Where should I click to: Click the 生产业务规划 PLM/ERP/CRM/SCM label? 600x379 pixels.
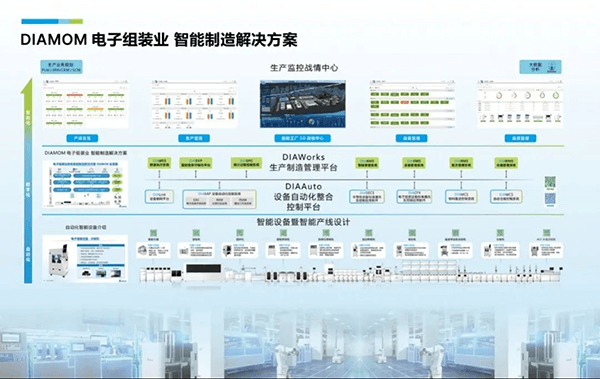tap(61, 67)
